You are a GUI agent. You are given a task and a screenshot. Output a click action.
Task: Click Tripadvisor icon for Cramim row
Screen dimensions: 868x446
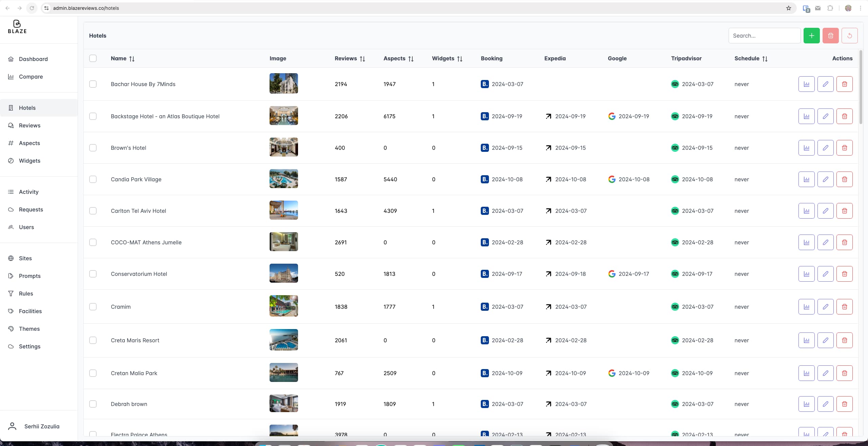(x=675, y=307)
